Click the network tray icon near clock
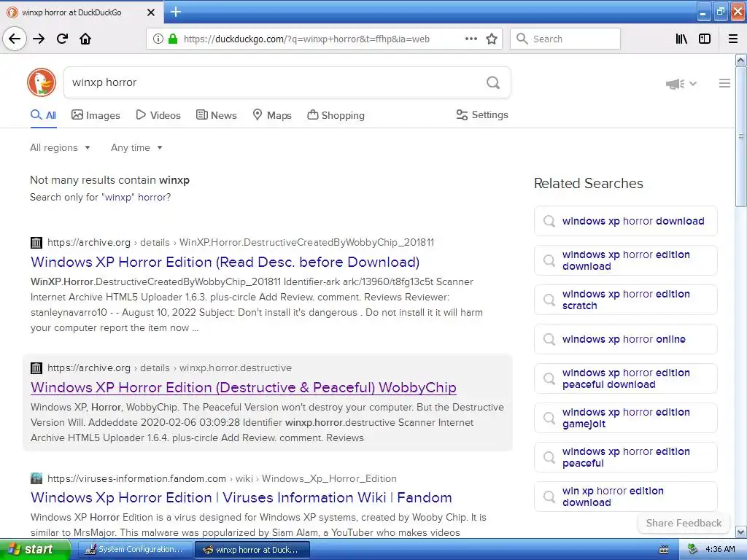The width and height of the screenshot is (747, 560). coord(693,550)
